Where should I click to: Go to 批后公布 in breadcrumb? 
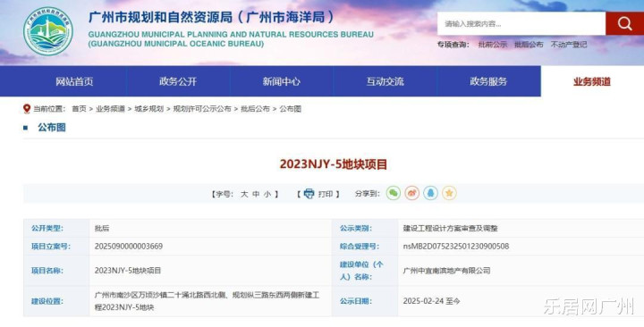click(x=255, y=109)
